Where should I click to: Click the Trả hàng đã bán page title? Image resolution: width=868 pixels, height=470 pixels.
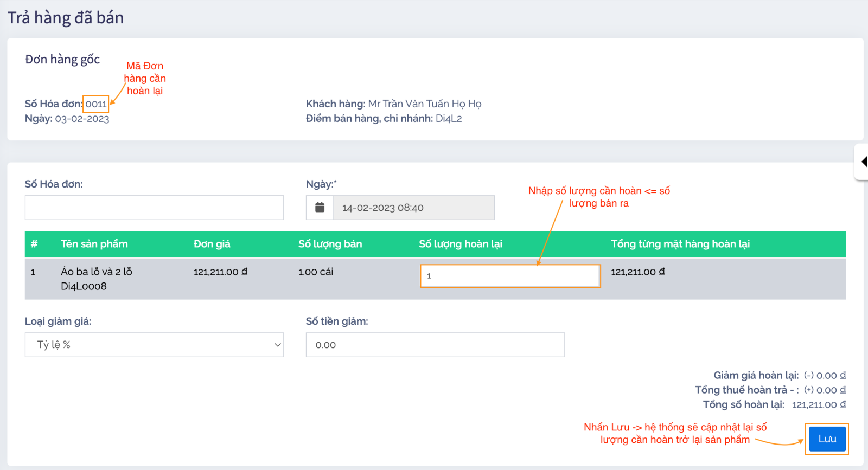click(66, 18)
